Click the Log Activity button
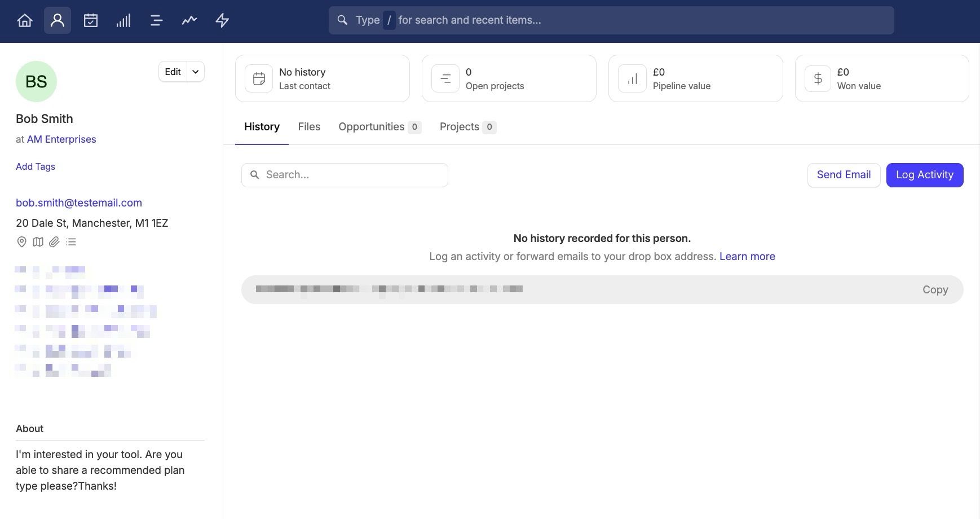Viewport: 980px width, 519px height. coord(925,175)
